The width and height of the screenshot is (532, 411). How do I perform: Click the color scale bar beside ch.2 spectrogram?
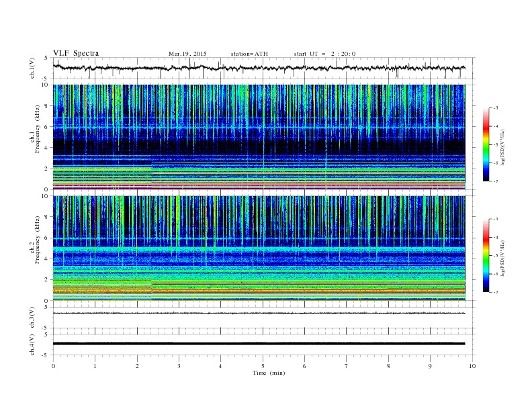486,256
